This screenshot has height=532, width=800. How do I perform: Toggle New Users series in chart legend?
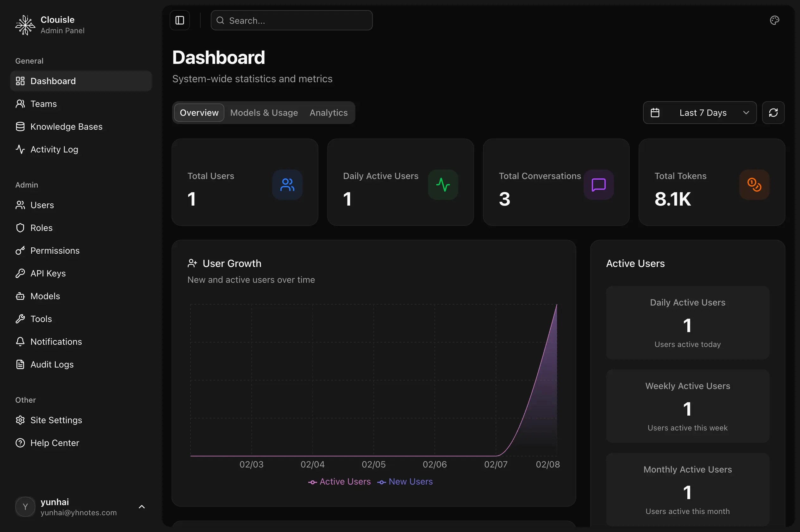coord(405,482)
